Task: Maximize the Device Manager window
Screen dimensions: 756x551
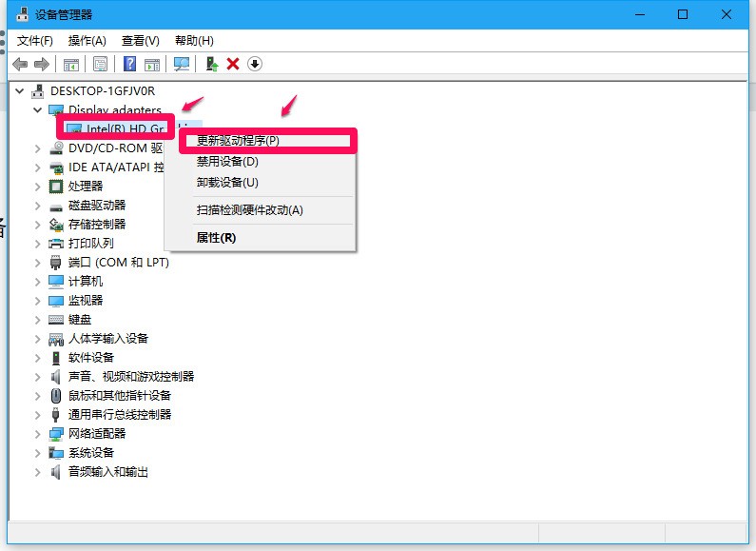Action: pyautogui.click(x=683, y=14)
